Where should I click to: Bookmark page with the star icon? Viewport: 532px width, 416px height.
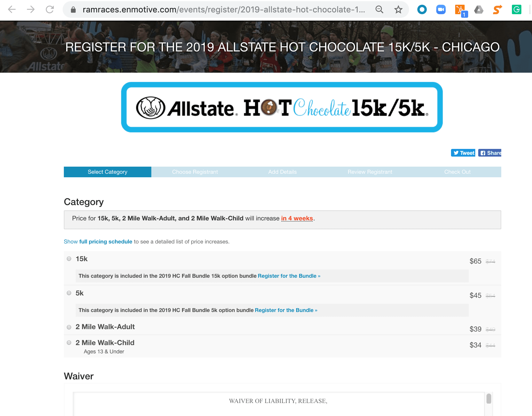398,10
